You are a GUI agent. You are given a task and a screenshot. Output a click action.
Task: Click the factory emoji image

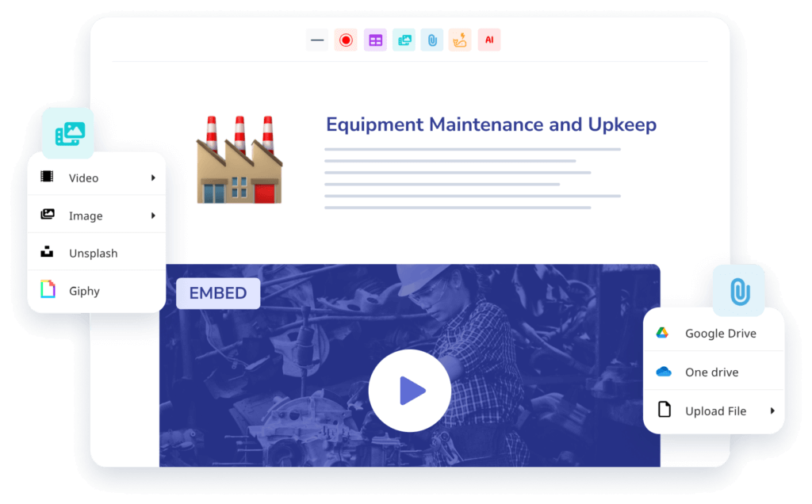tap(239, 160)
